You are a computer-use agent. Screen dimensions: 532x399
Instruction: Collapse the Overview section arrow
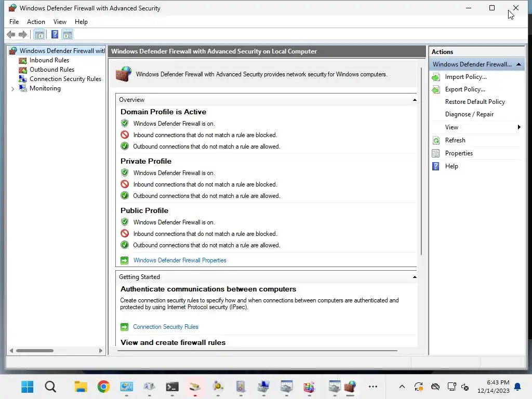click(414, 100)
